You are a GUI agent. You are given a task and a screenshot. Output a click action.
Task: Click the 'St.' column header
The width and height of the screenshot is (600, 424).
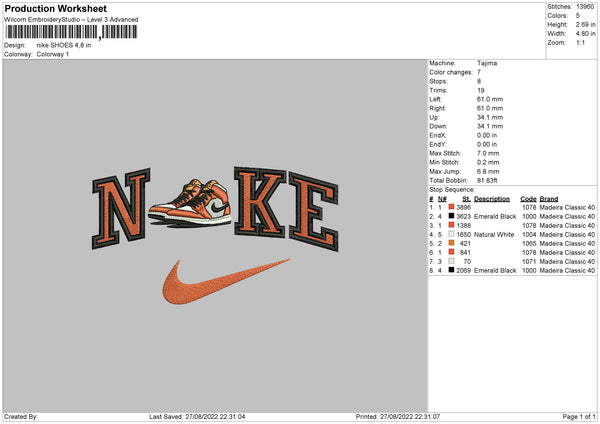point(466,199)
